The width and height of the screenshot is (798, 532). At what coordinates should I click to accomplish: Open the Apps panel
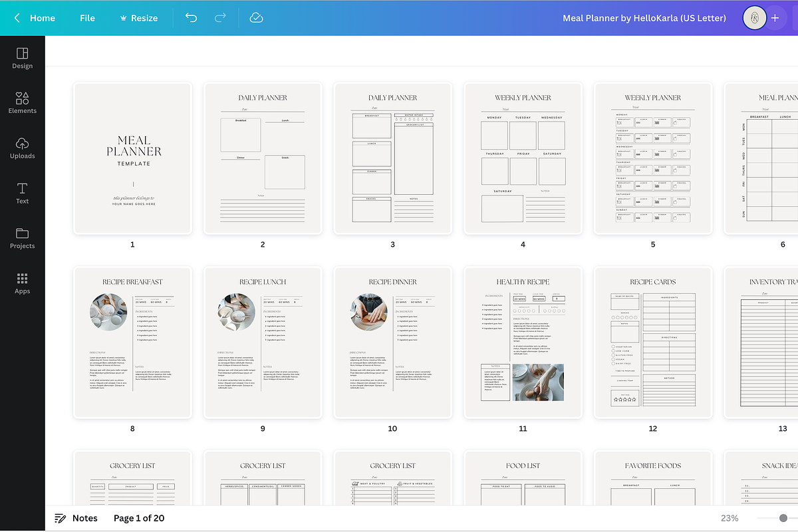pyautogui.click(x=22, y=283)
